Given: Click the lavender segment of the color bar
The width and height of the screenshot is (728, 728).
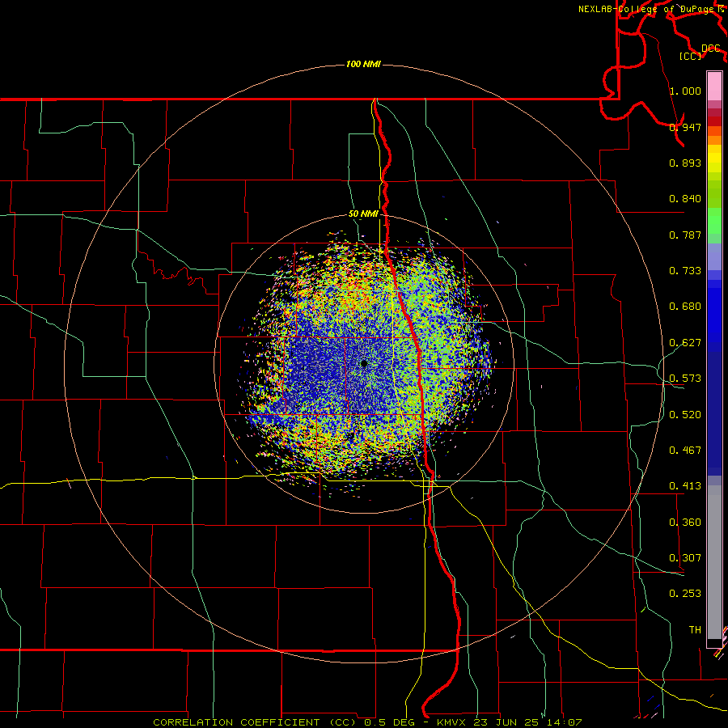Looking at the screenshot, I should 714,257.
